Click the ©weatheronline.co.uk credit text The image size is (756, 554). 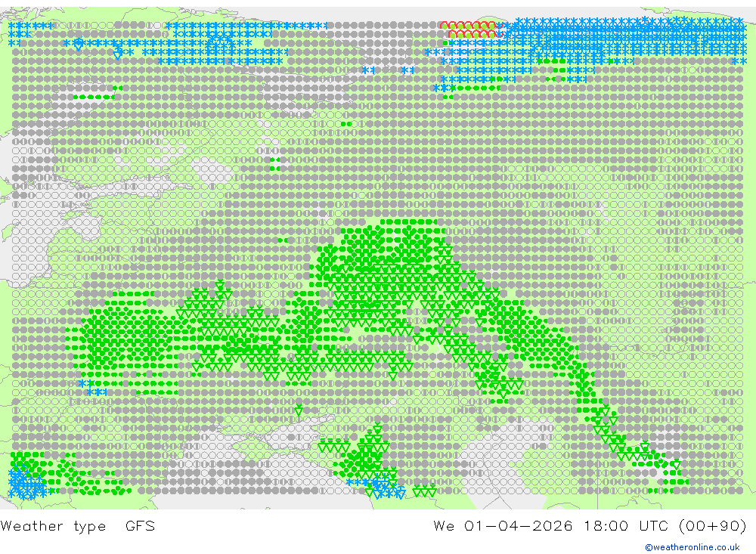point(692,547)
